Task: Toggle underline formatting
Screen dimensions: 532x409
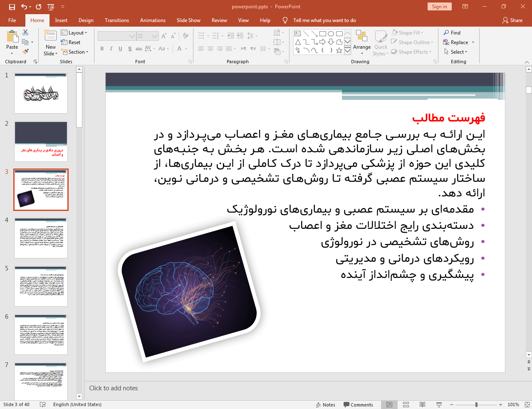Action: coord(120,49)
